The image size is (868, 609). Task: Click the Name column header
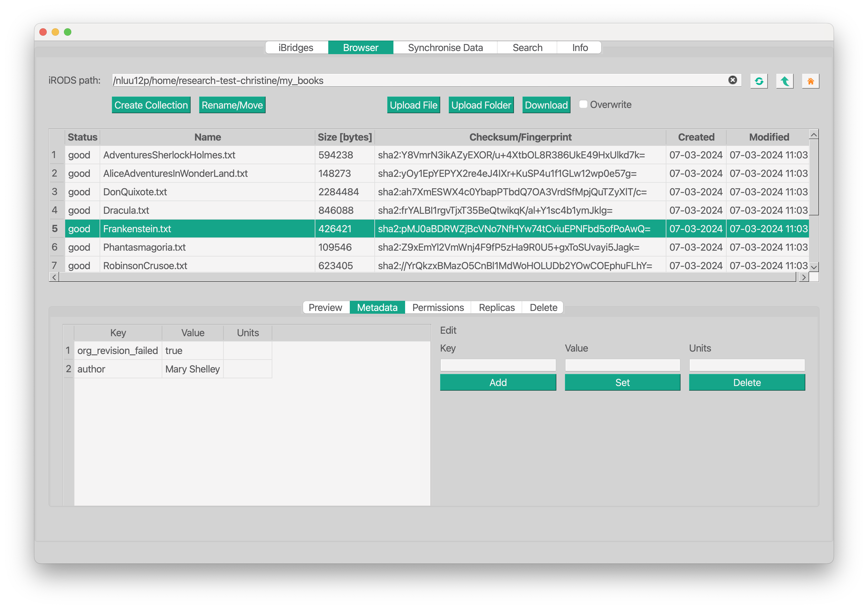207,137
